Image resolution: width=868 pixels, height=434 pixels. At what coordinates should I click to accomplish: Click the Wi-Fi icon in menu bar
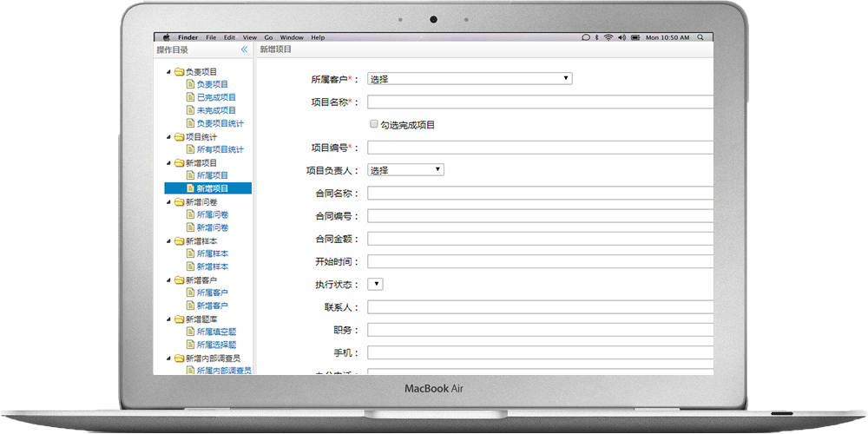tap(608, 37)
